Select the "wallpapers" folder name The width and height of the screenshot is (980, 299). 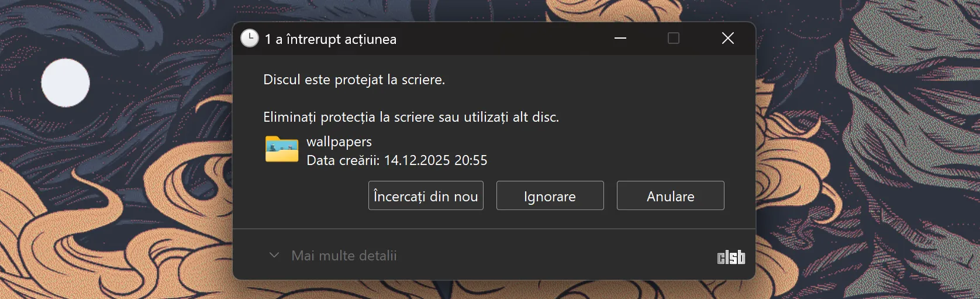(x=339, y=142)
